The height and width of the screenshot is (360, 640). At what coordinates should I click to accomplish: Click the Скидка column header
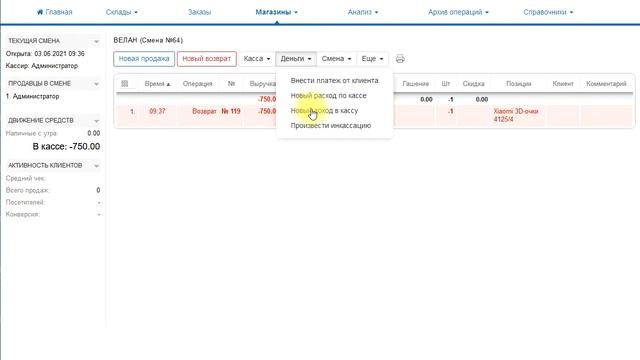tap(473, 84)
